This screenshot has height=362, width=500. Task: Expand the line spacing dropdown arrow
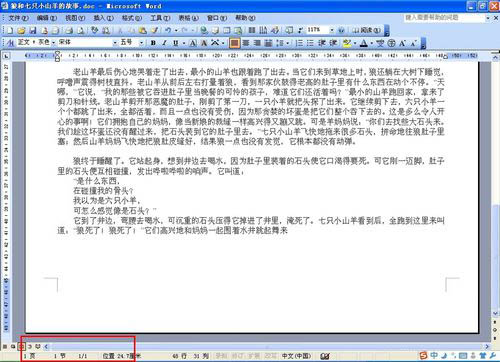click(287, 43)
